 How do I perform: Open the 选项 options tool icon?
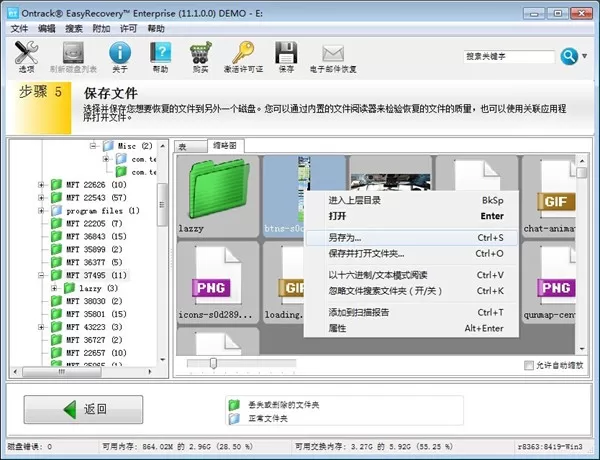[26, 53]
